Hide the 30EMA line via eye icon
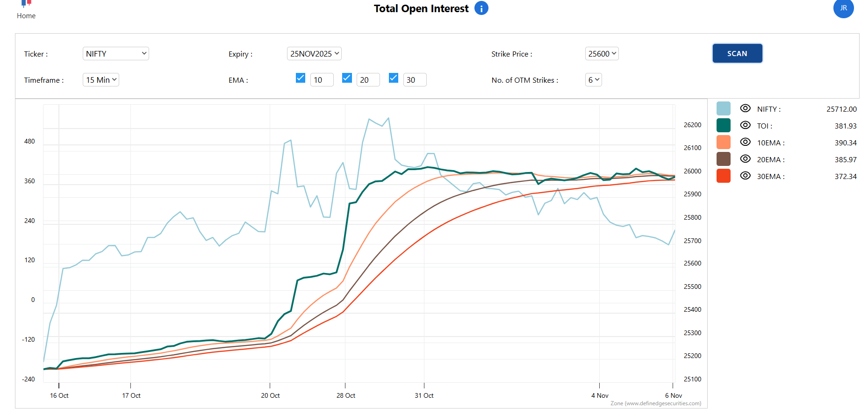The width and height of the screenshot is (868, 416). tap(745, 176)
